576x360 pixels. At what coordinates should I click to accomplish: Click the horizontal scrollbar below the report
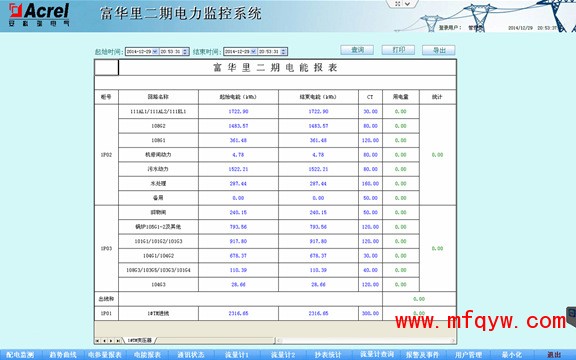pyautogui.click(x=366, y=341)
